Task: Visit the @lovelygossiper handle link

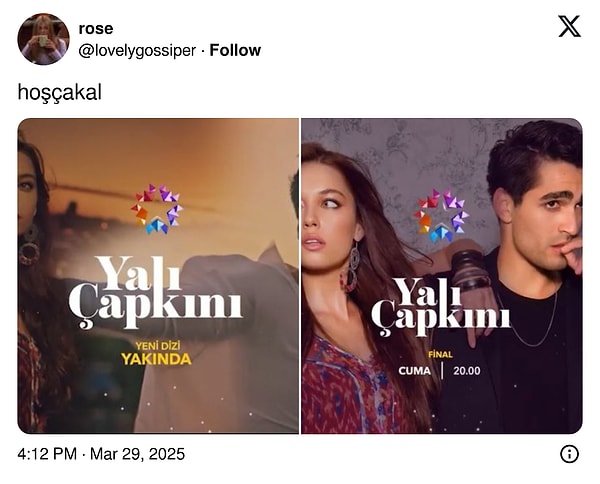Action: click(137, 51)
